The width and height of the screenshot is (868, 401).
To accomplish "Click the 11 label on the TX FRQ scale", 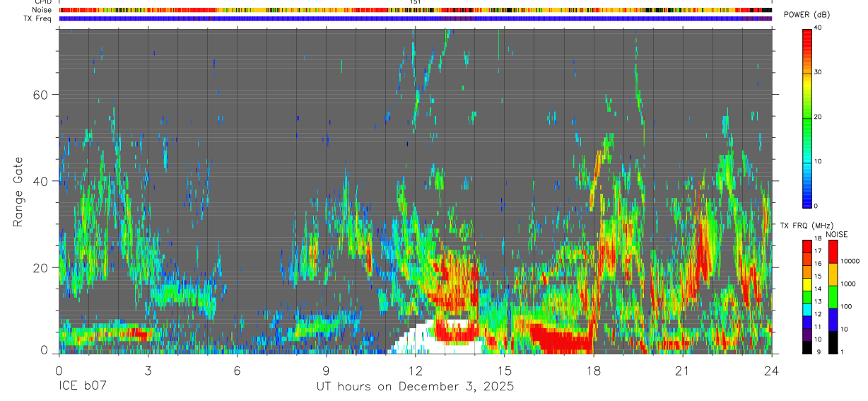I will coord(818,327).
